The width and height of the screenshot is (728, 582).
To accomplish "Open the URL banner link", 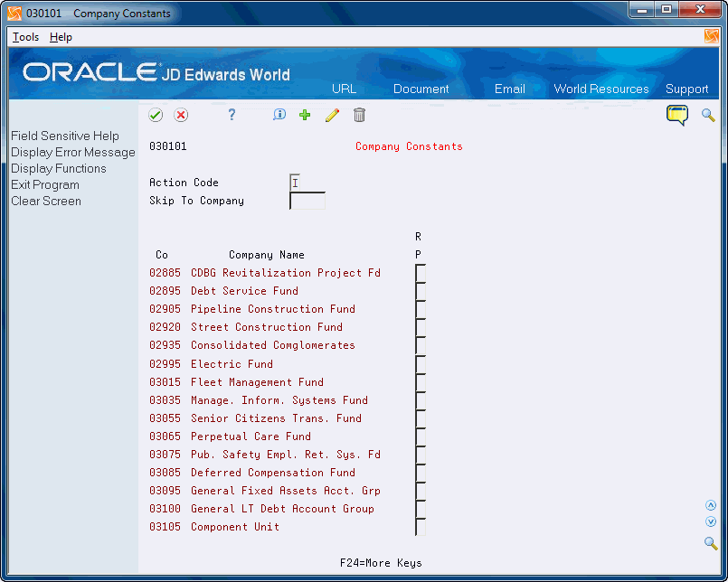I will tap(344, 89).
